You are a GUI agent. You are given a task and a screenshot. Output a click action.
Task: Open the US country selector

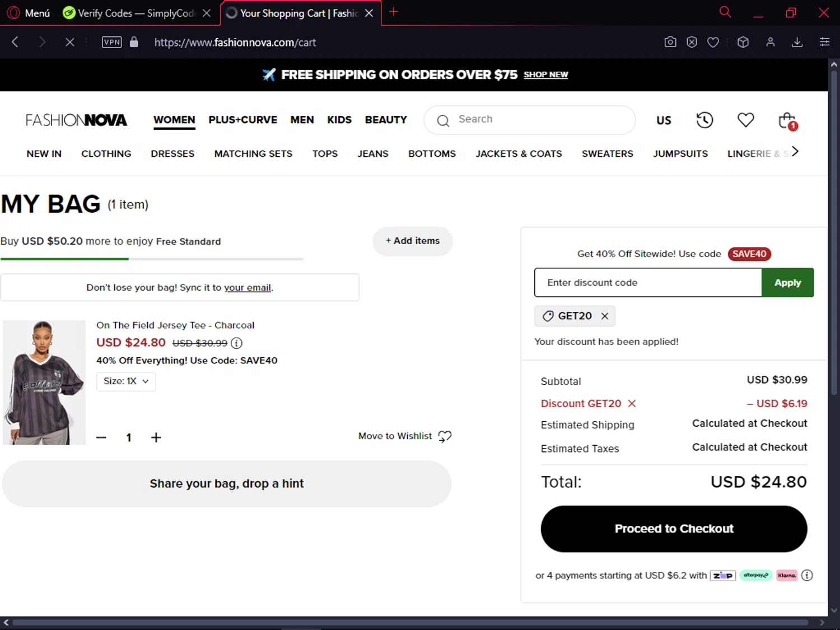coord(664,120)
